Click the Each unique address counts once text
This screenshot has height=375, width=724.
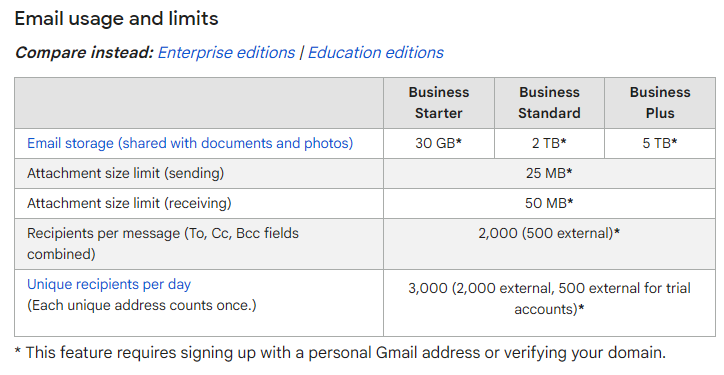coord(142,305)
